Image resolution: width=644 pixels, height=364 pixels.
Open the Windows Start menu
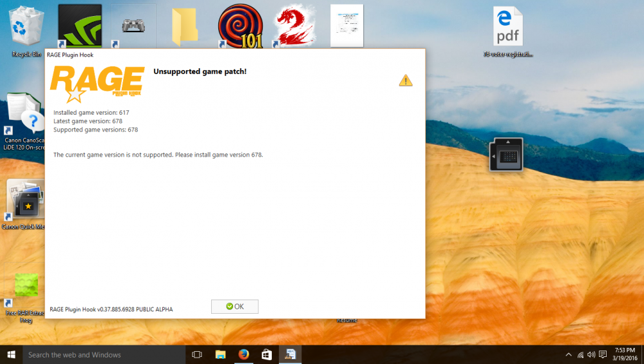[11, 354]
